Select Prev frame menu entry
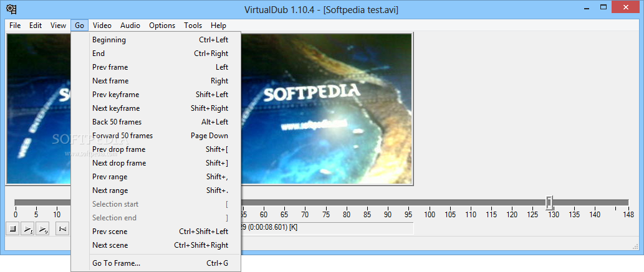Image resolution: width=644 pixels, height=272 pixels. 156,67
